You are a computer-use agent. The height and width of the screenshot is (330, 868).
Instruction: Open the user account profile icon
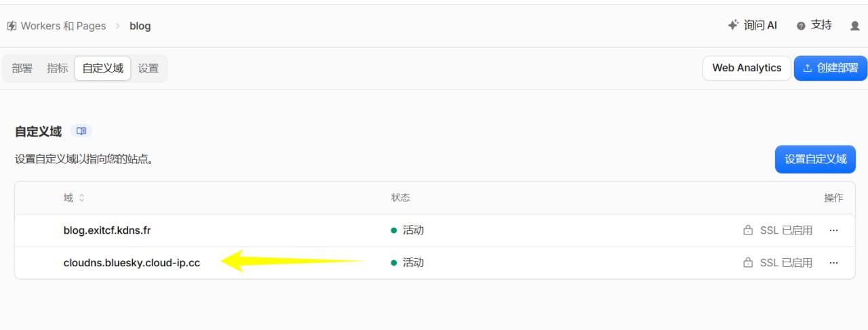pyautogui.click(x=854, y=26)
